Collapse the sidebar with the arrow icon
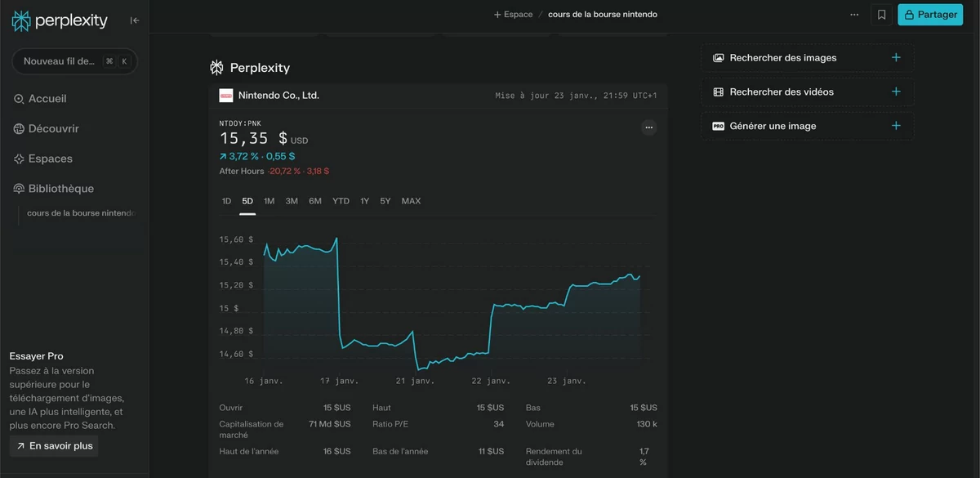This screenshot has height=478, width=980. (x=135, y=20)
